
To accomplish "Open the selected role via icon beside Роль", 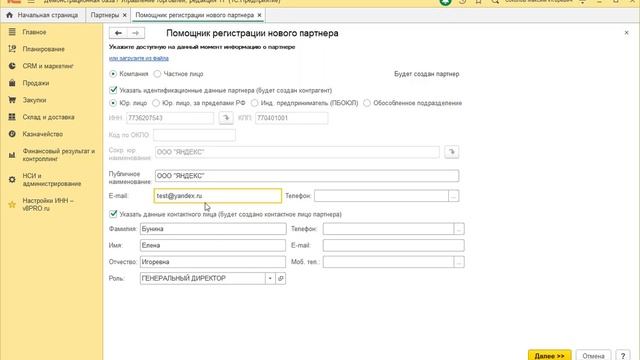I will click(x=281, y=278).
